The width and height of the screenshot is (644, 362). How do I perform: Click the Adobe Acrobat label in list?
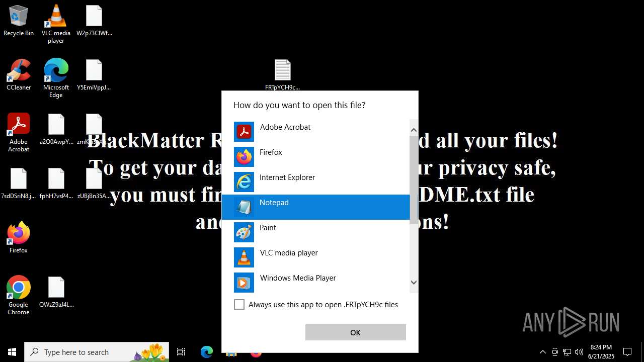(x=285, y=127)
